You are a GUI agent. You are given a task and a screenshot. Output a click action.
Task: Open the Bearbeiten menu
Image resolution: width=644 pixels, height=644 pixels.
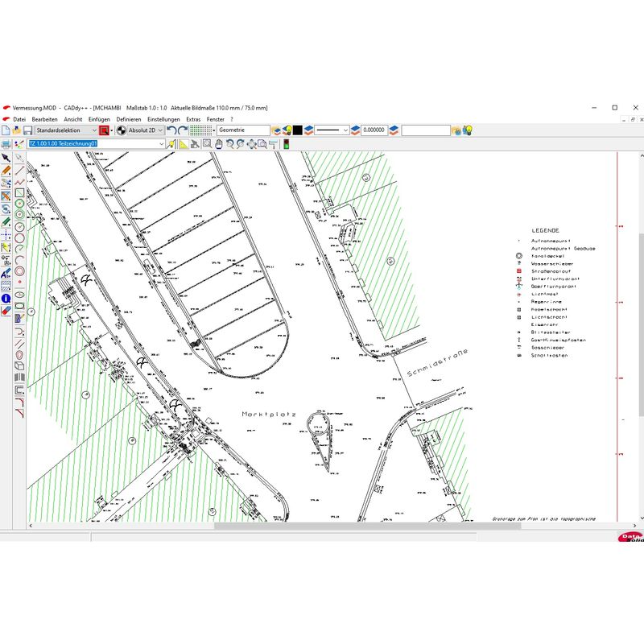[44, 119]
